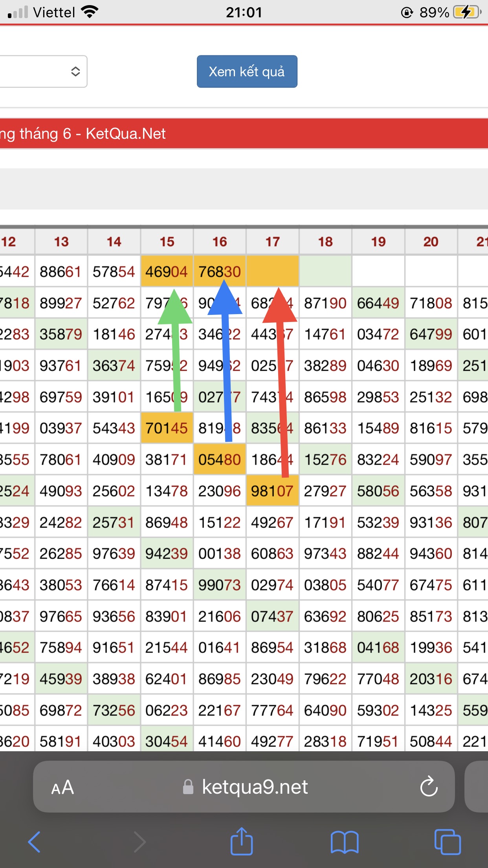
Task: Reload the ketqua9.net page
Action: click(x=429, y=787)
